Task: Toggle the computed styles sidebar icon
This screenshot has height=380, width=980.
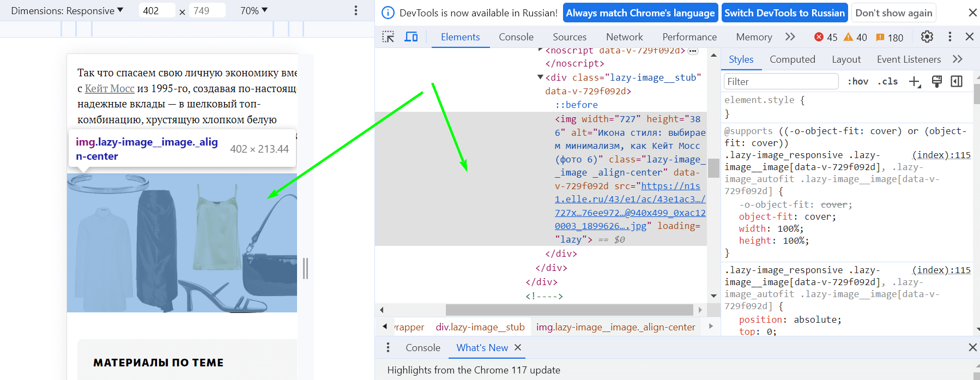Action: (x=957, y=81)
